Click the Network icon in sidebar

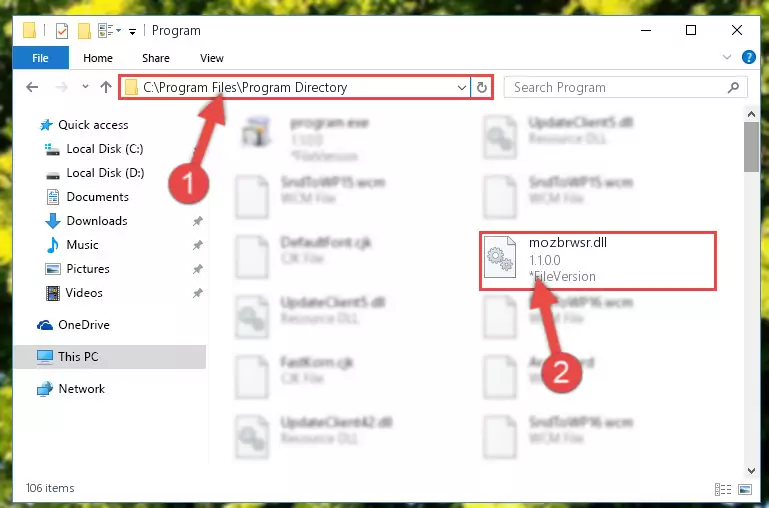(x=45, y=389)
